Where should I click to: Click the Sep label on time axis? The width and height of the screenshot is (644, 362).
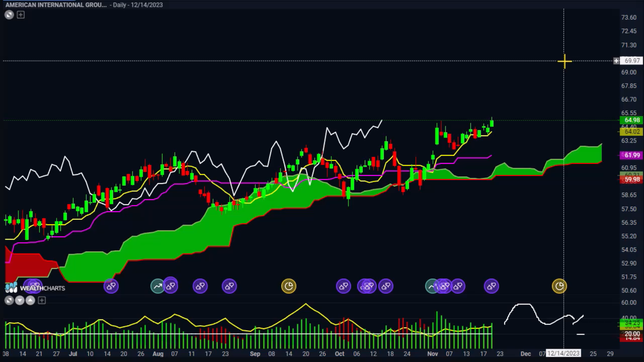pyautogui.click(x=255, y=354)
